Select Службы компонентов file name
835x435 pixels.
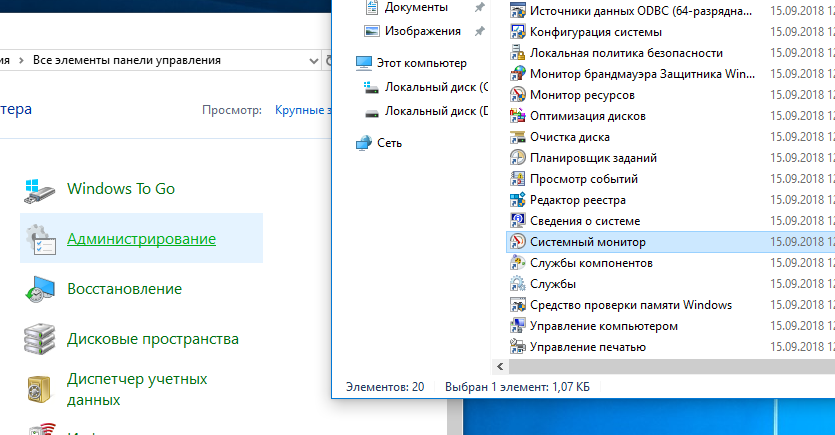point(591,263)
